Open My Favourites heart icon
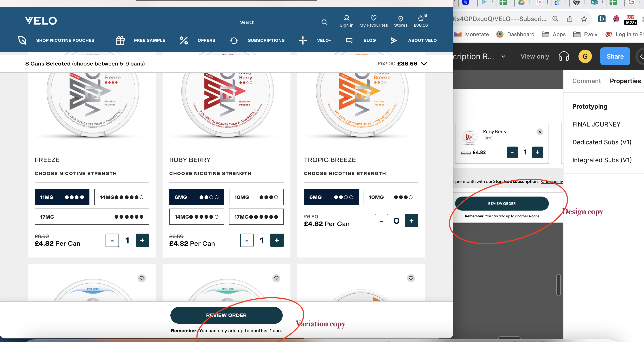The image size is (644, 342). pyautogui.click(x=373, y=18)
